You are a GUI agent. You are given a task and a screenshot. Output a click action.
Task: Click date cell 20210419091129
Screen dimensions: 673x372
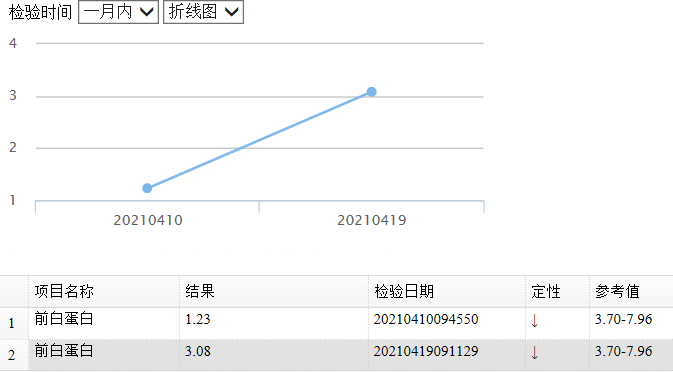[x=426, y=351]
